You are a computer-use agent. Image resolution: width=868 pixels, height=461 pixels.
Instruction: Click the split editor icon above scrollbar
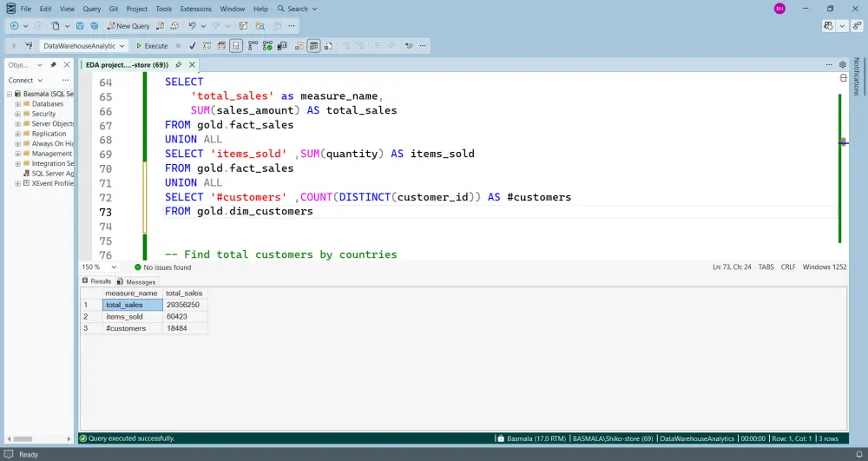(843, 78)
